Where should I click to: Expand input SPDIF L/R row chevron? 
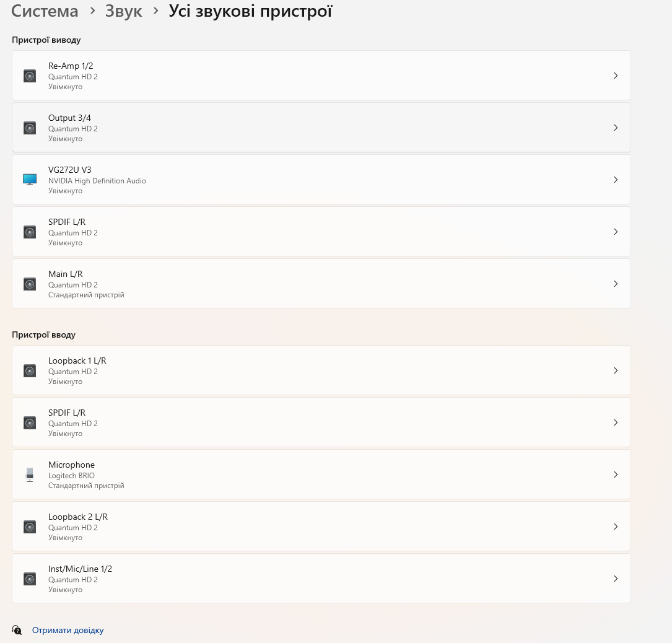click(x=616, y=422)
